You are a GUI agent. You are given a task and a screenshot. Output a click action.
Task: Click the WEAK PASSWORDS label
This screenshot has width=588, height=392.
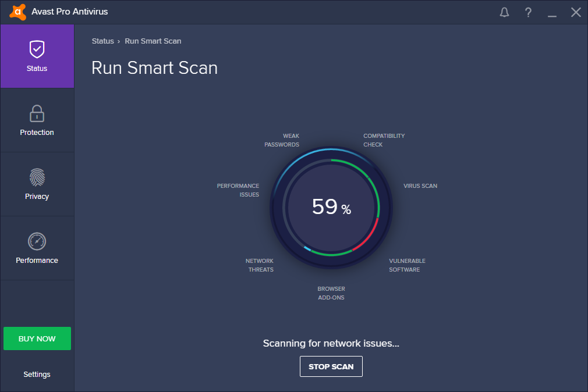[x=282, y=140]
